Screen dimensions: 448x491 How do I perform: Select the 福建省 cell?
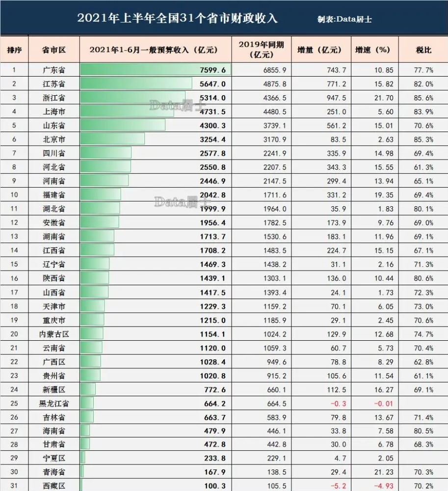click(x=54, y=195)
